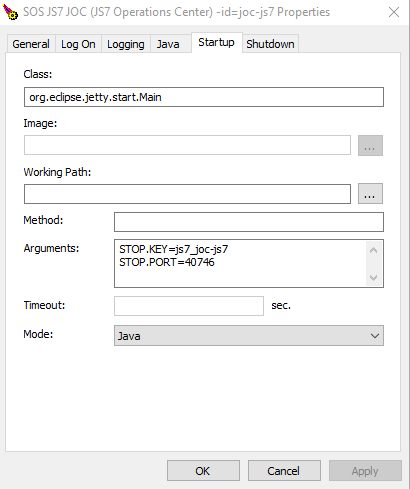Click the application icon in title bar

(11, 12)
